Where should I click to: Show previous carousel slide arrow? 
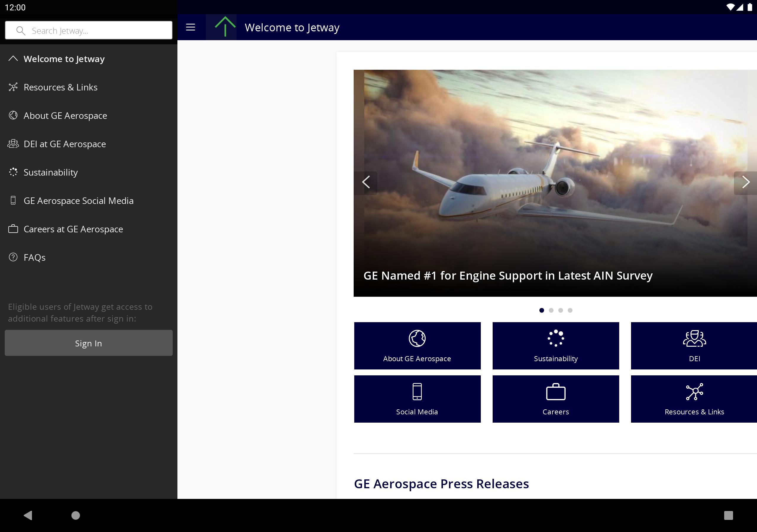click(x=366, y=182)
